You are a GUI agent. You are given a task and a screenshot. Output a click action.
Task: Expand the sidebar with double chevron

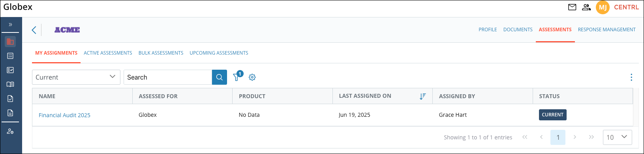click(x=11, y=25)
